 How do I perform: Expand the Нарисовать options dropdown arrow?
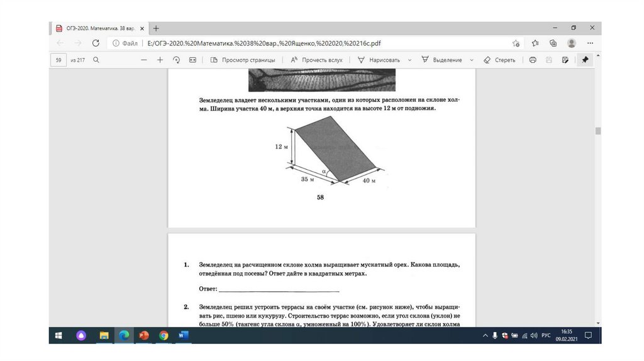click(409, 60)
